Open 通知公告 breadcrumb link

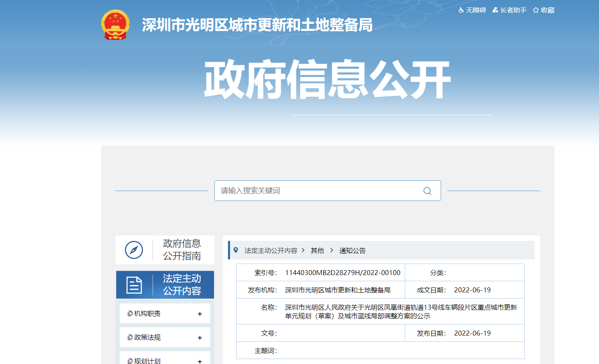click(x=352, y=251)
